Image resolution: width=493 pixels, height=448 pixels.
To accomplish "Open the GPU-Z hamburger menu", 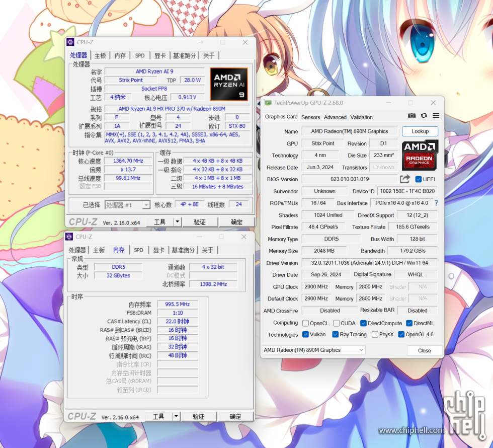I will click(x=436, y=115).
